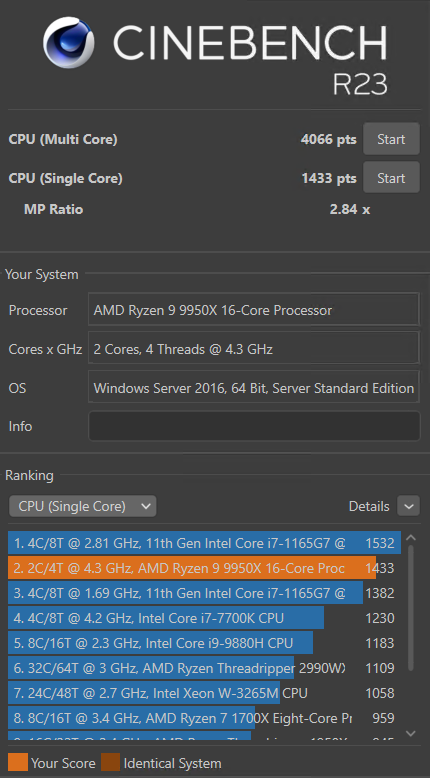
Task: Select the Intel Core i9-9880H ranking row
Action: pyautogui.click(x=204, y=643)
